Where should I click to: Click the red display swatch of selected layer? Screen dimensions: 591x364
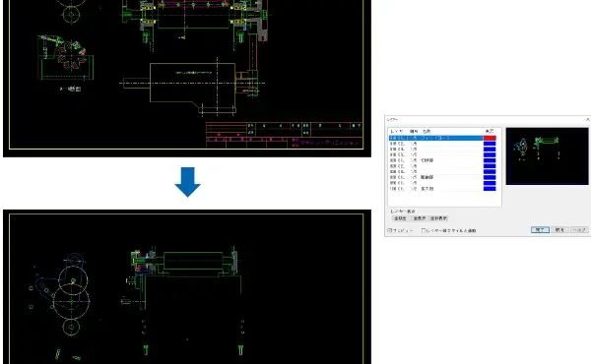[490, 138]
